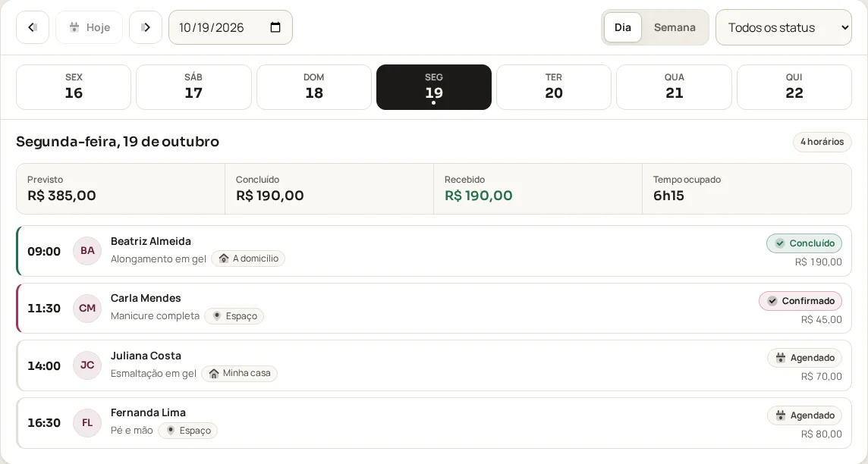Click the A domicílio house tag
The width and height of the screenshot is (868, 464).
pyautogui.click(x=248, y=259)
